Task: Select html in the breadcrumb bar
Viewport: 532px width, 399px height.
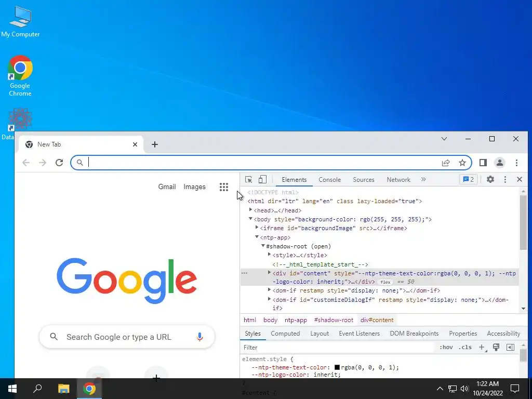Action: pos(250,320)
